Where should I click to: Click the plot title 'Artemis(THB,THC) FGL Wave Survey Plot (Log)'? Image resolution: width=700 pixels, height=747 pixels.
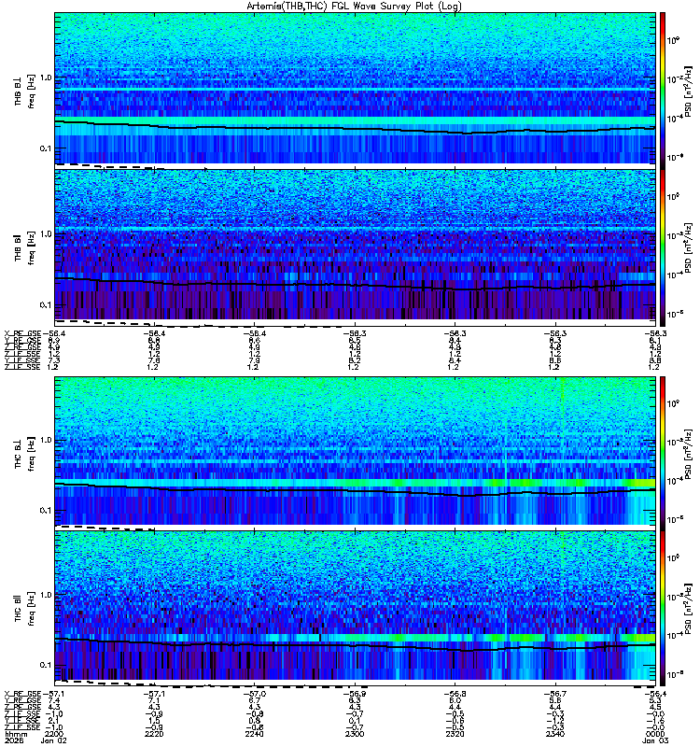(354, 7)
